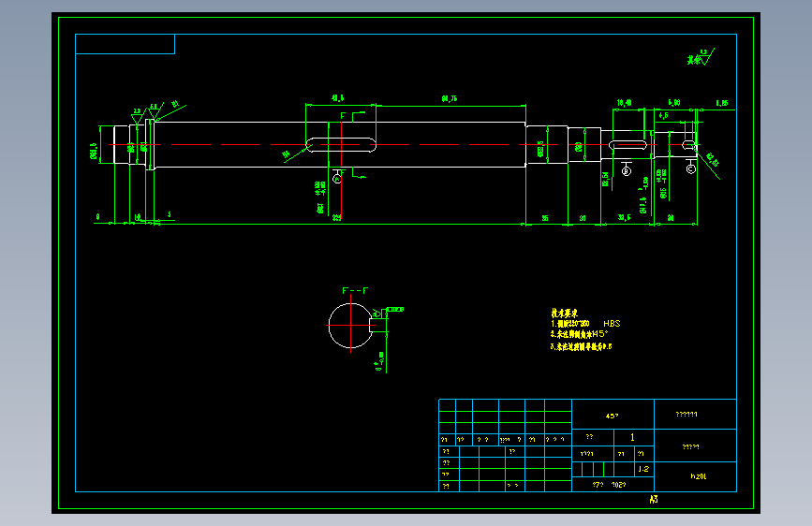Screen dimensions: 812x526
Task: Select the quantity value 1 in title block
Action: point(632,437)
